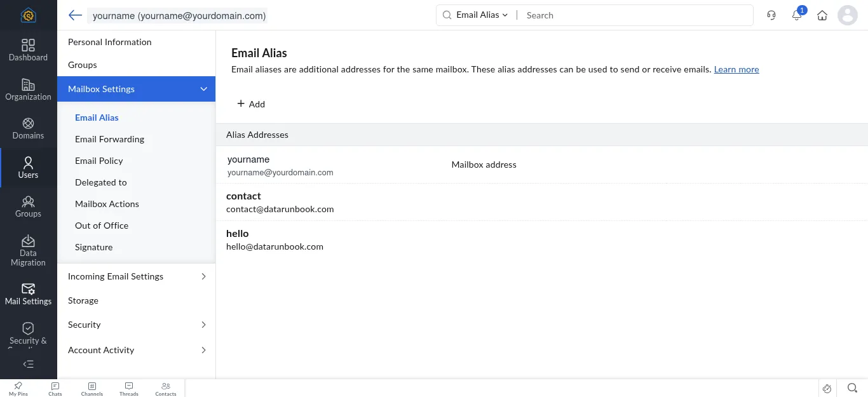Select the yourname@yourdomain.com mailbox row
This screenshot has height=397, width=868.
coord(542,165)
